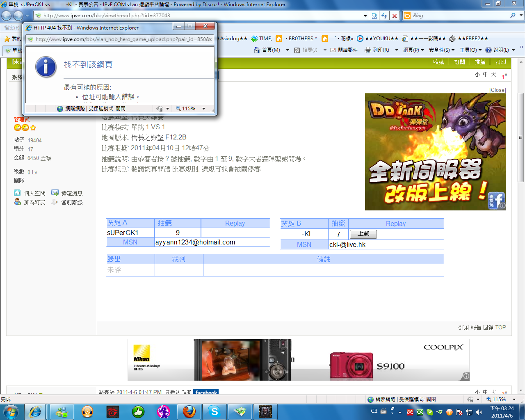Open the zoom dropdown in the 404 popup
This screenshot has width=525, height=420.
203,109
